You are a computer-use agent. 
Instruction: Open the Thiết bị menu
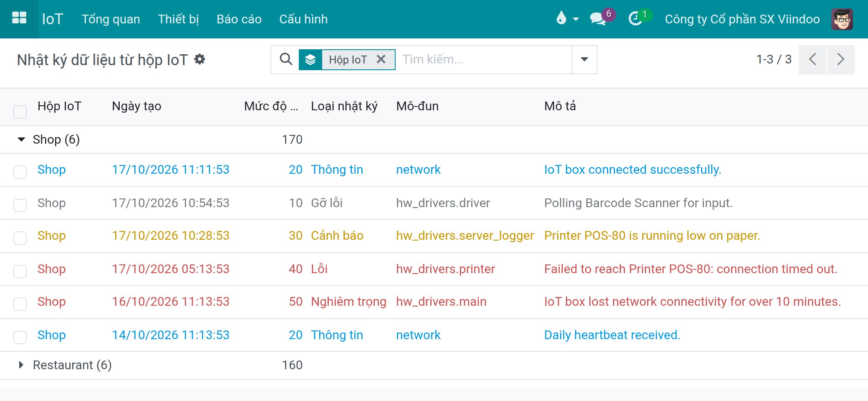click(178, 19)
